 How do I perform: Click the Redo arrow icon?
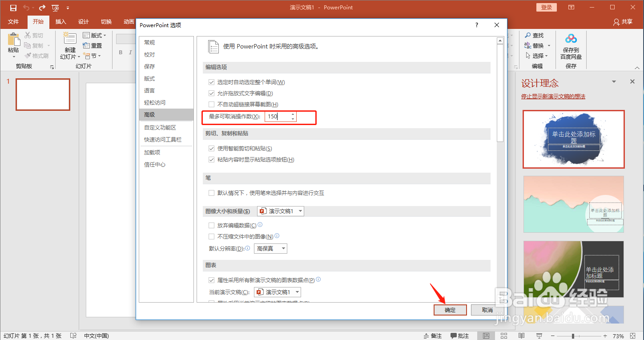tap(42, 8)
